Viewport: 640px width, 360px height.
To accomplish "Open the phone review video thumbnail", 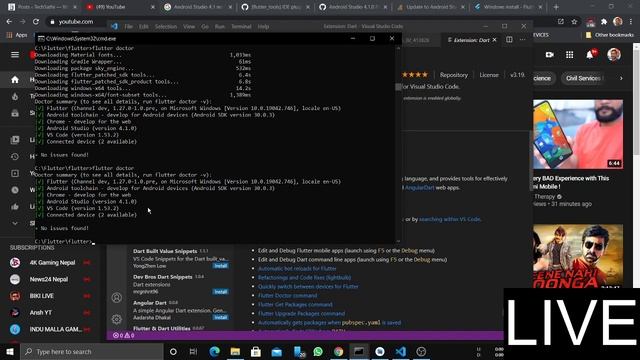I will [x=578, y=134].
